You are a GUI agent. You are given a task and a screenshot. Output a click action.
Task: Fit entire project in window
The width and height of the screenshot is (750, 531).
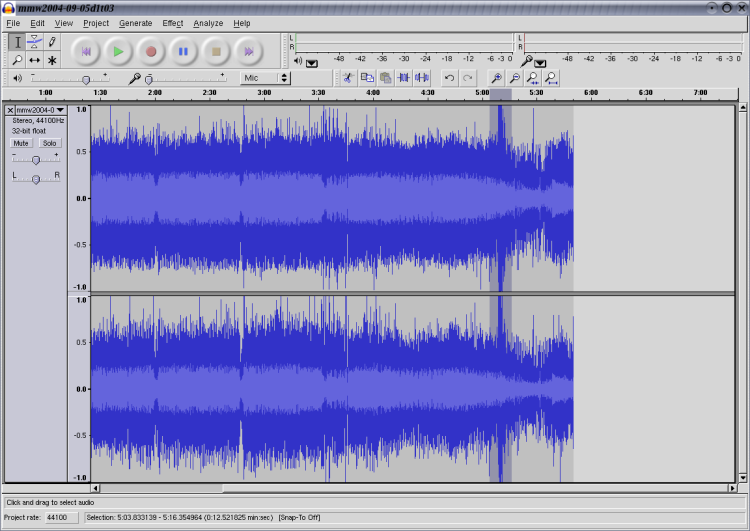pyautogui.click(x=551, y=77)
